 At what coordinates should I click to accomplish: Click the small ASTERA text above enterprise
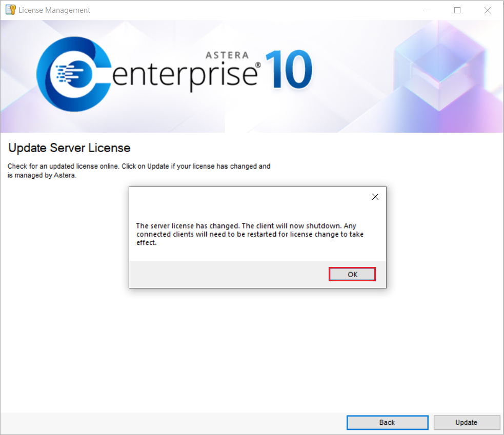[227, 55]
